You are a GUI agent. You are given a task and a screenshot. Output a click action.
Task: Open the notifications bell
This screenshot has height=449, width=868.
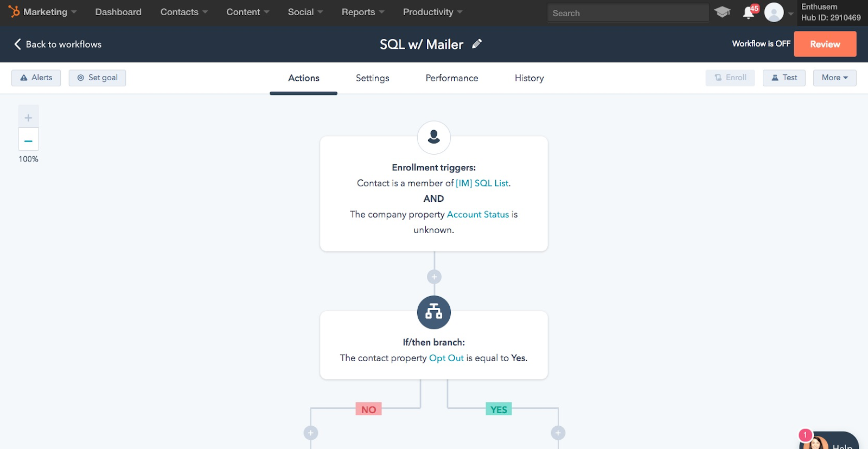click(x=749, y=12)
